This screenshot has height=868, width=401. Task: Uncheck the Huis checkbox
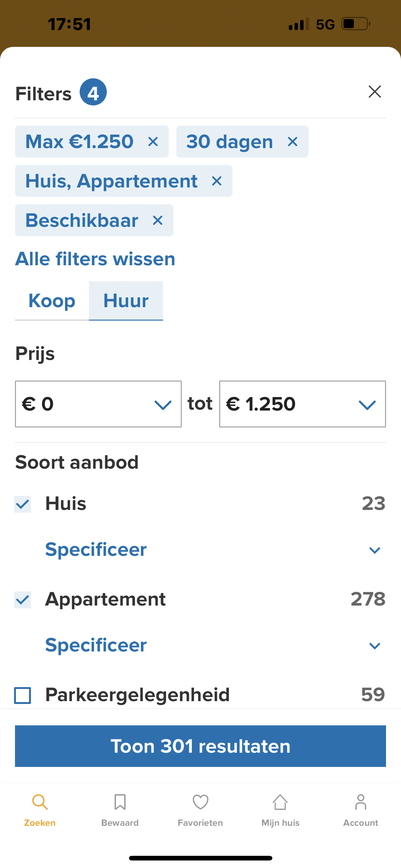22,504
